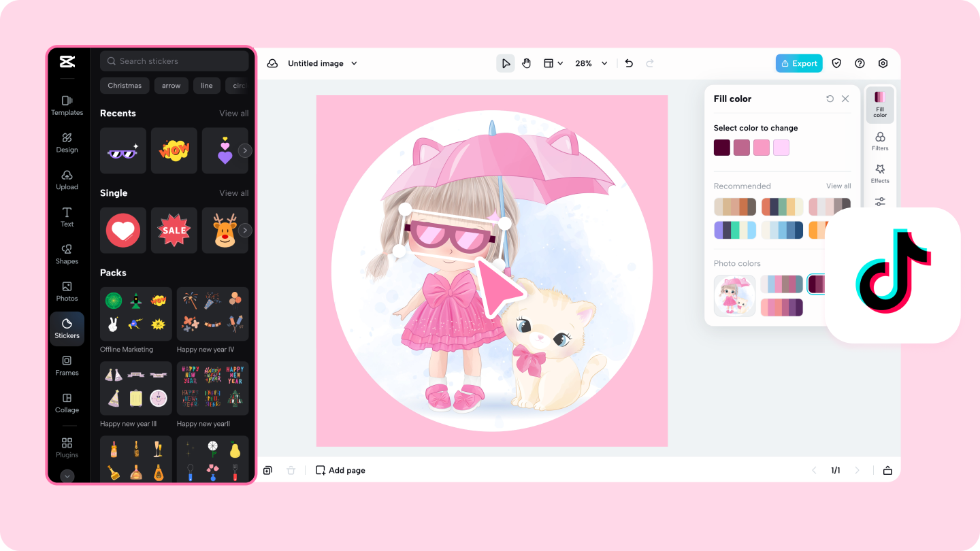View all Recents stickers
Screen dimensions: 980x551
(233, 113)
